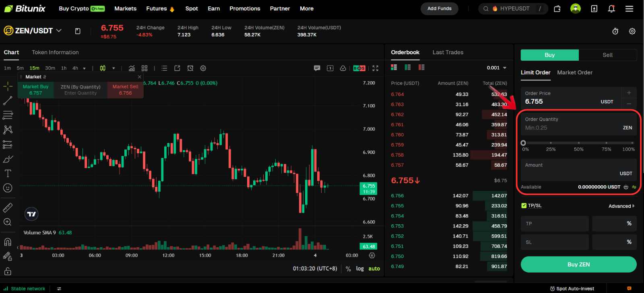The width and height of the screenshot is (644, 293).
Task: Open the orderbook 0.001 precision dropdown
Action: tap(497, 68)
